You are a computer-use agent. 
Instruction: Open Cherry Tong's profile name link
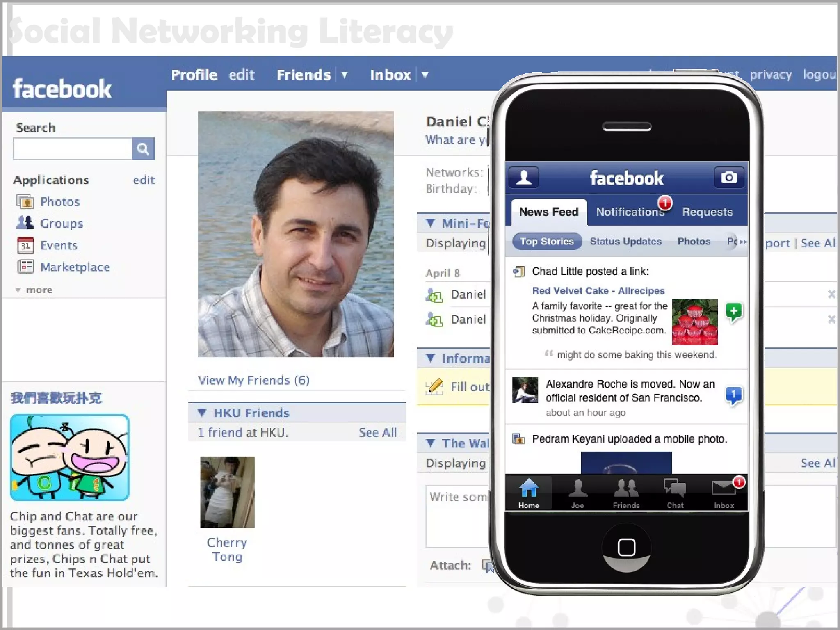point(227,550)
